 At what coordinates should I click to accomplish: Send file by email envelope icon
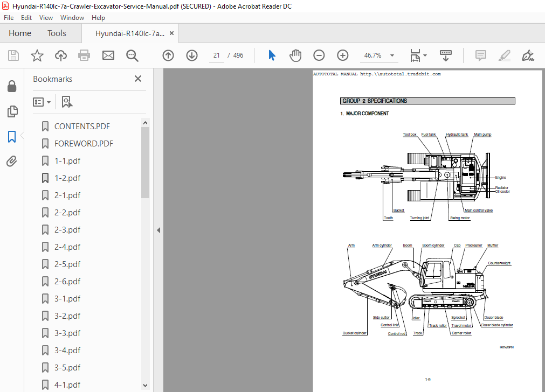tap(108, 55)
